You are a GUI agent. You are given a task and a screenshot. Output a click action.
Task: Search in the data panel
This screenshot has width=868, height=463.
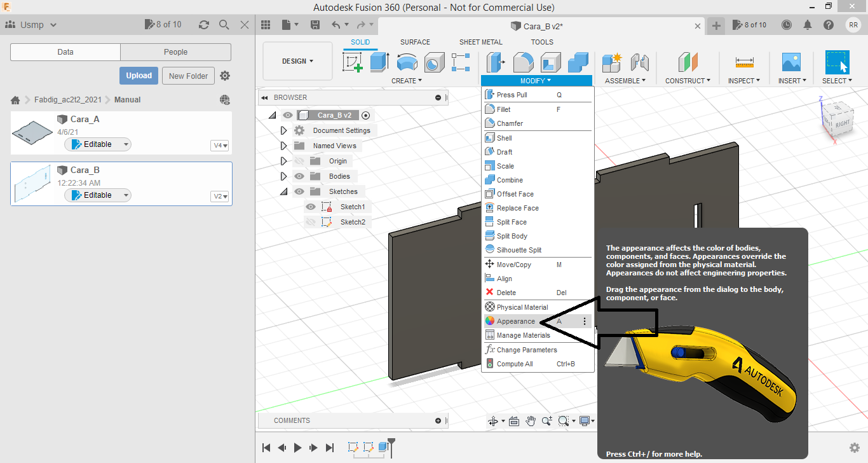[x=224, y=25]
